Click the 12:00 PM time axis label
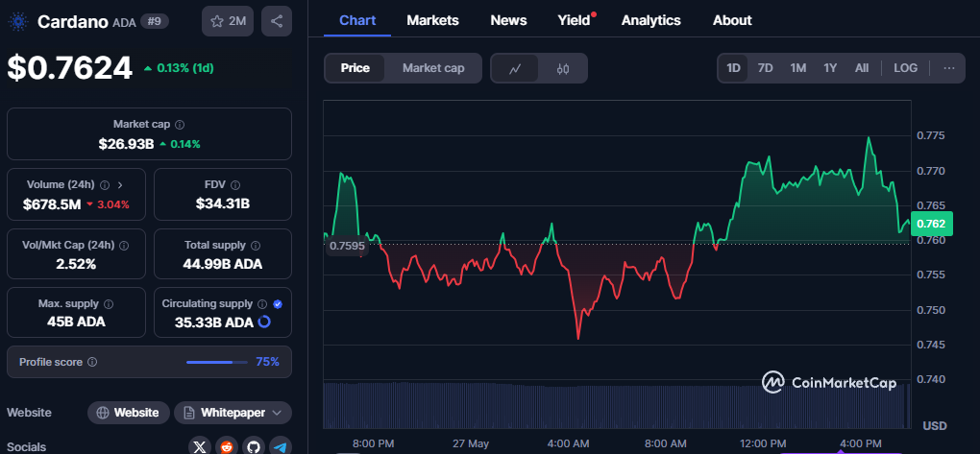Image resolution: width=980 pixels, height=454 pixels. point(765,443)
